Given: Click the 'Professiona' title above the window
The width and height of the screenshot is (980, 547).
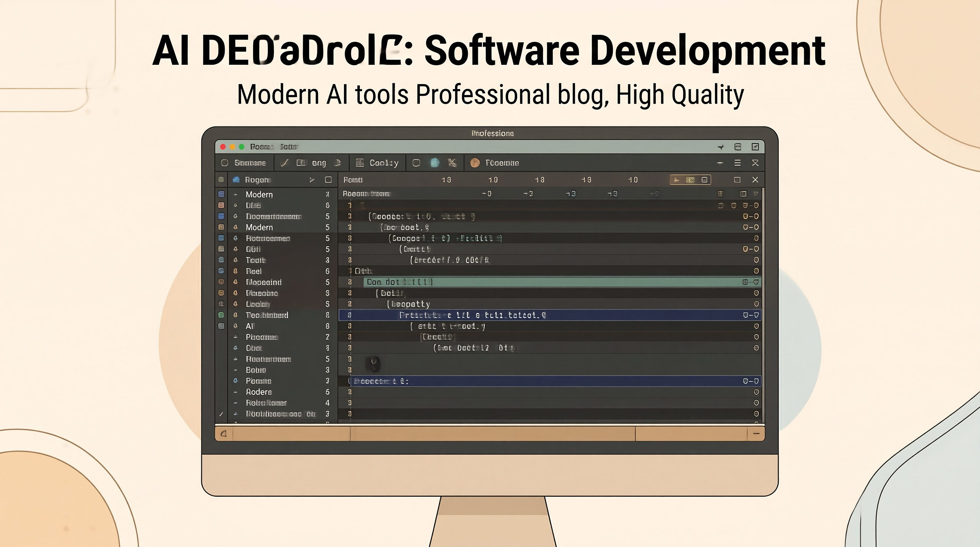Looking at the screenshot, I should tap(492, 133).
